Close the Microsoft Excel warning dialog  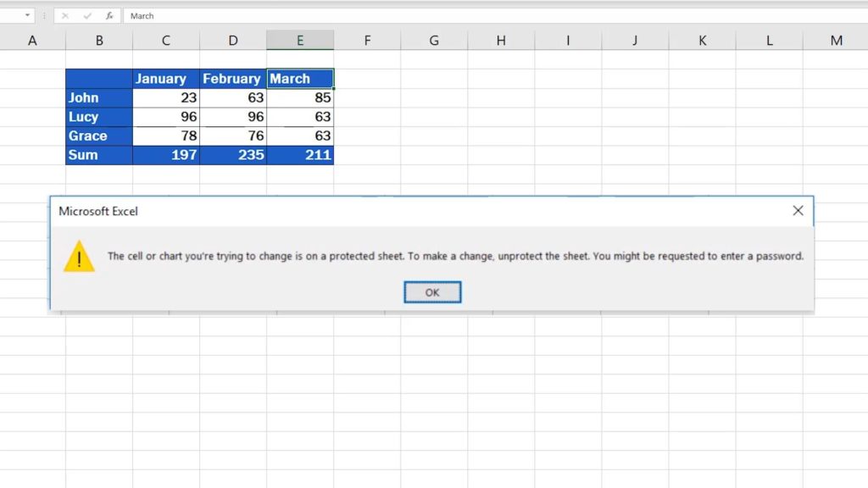(x=798, y=211)
